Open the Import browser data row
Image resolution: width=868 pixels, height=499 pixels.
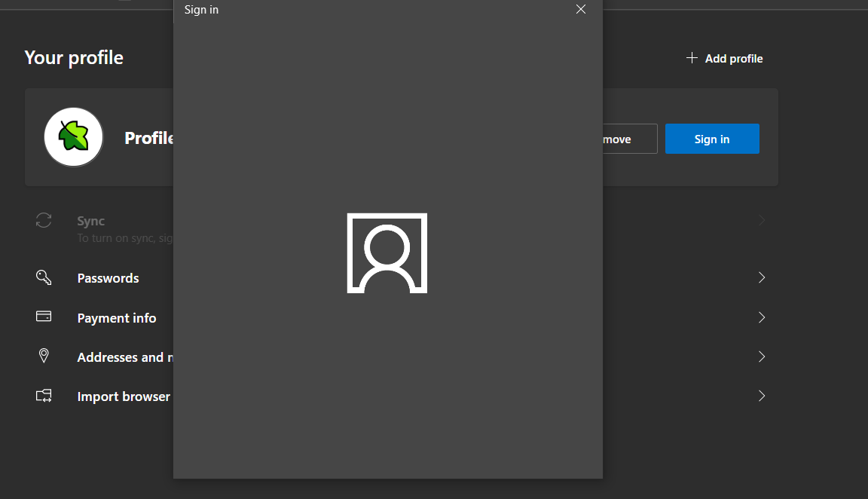402,396
